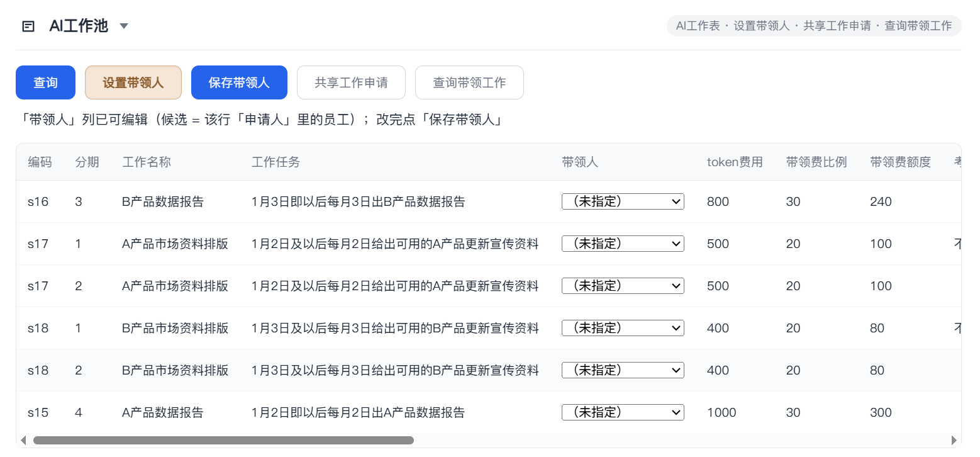Viewport: 980px width, 457px height.
Task: Click the panel icon beside AI工作池 title
Action: tap(28, 26)
